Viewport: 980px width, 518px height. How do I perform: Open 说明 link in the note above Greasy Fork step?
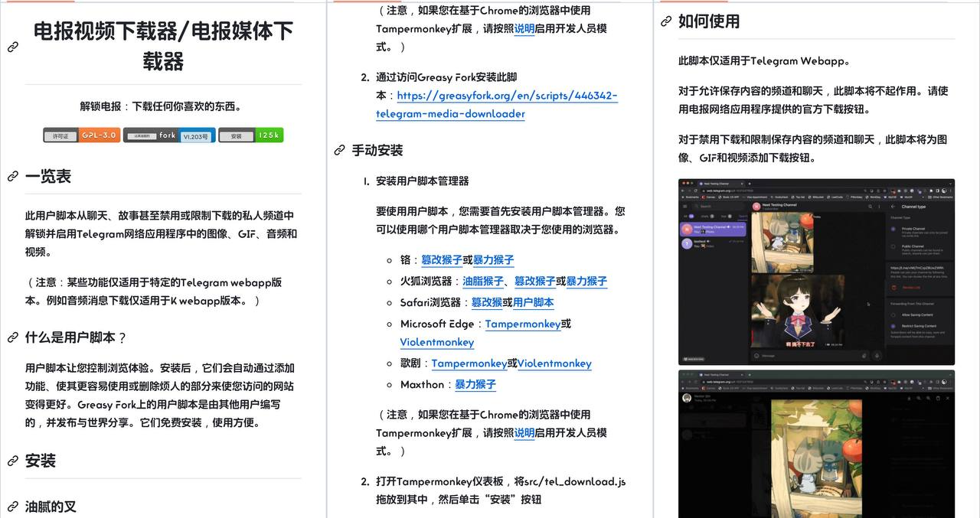point(524,29)
